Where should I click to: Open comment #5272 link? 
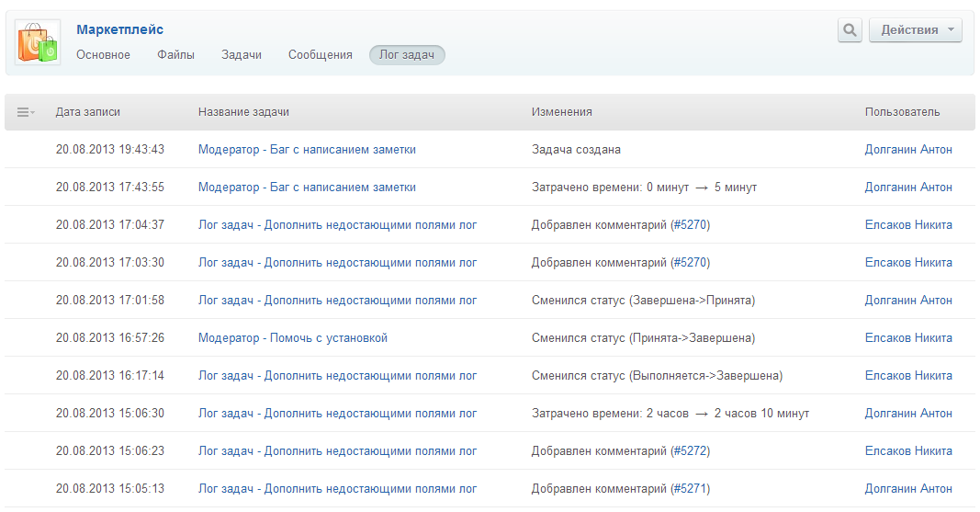(690, 451)
